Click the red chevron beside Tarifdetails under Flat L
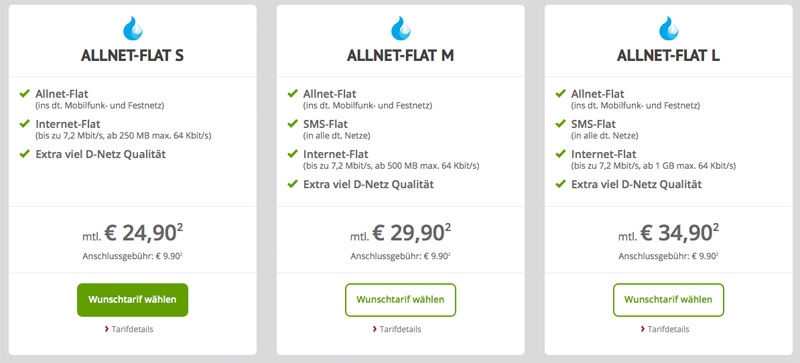Screen dimensions: 800x363 pyautogui.click(x=642, y=329)
